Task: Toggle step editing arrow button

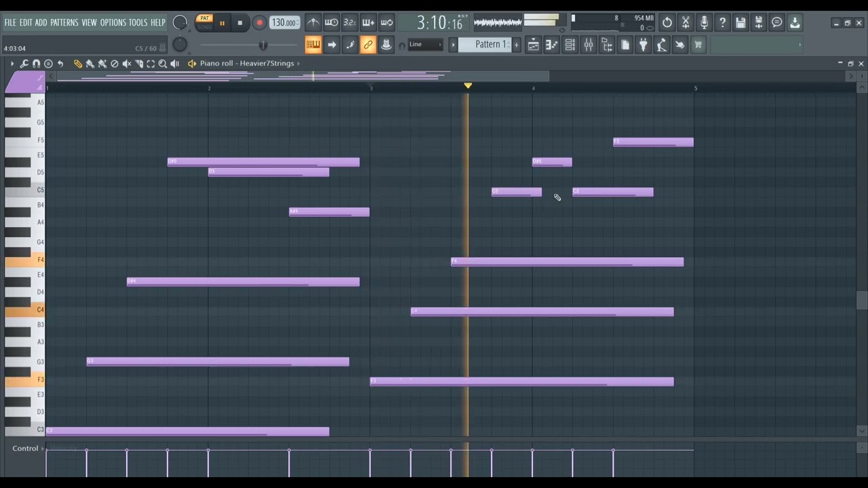Action: coord(332,45)
